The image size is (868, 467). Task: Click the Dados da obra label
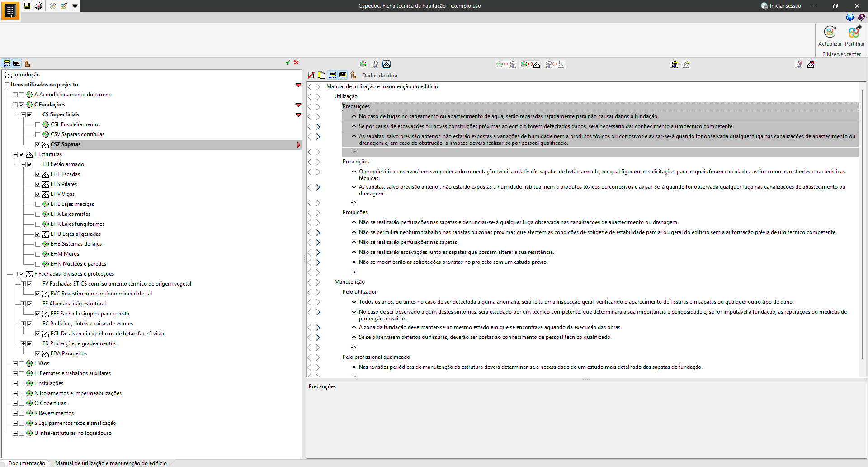coord(379,76)
